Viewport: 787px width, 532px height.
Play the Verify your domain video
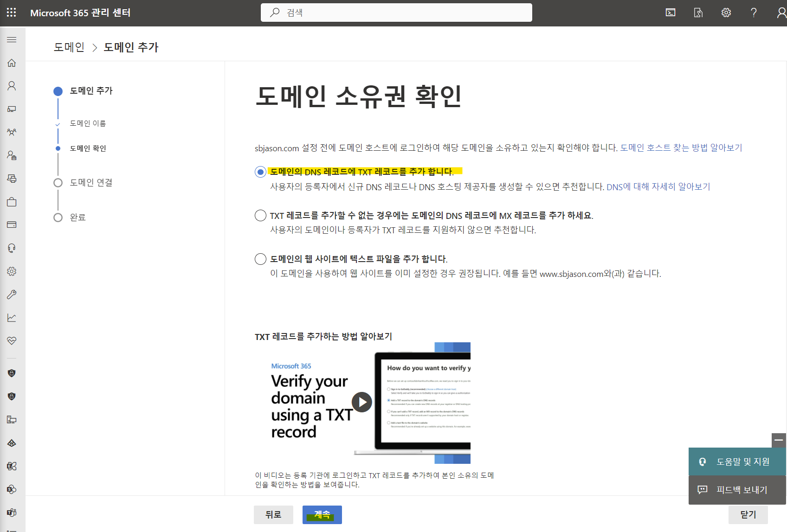[x=362, y=402]
